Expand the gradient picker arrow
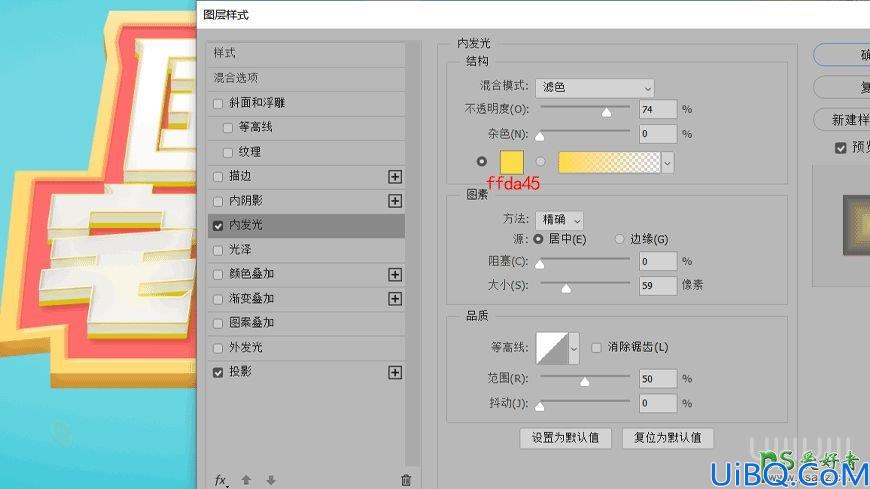This screenshot has width=870, height=489. pyautogui.click(x=667, y=163)
